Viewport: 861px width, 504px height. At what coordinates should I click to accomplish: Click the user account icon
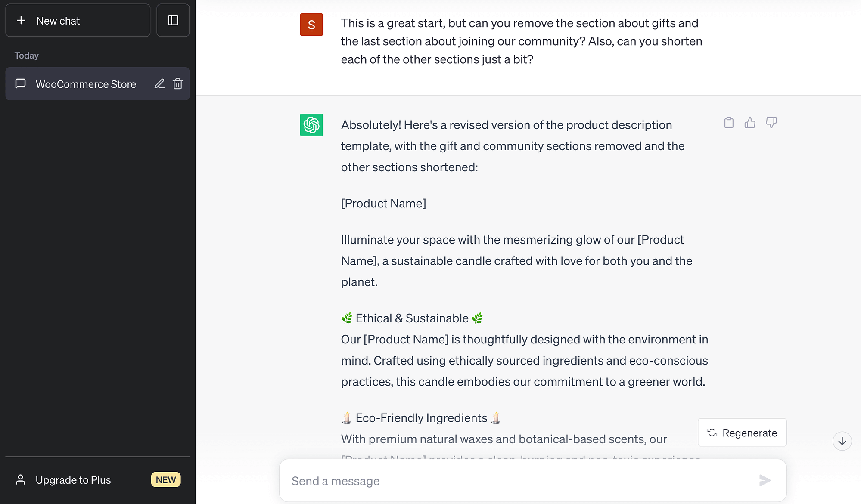click(x=20, y=479)
